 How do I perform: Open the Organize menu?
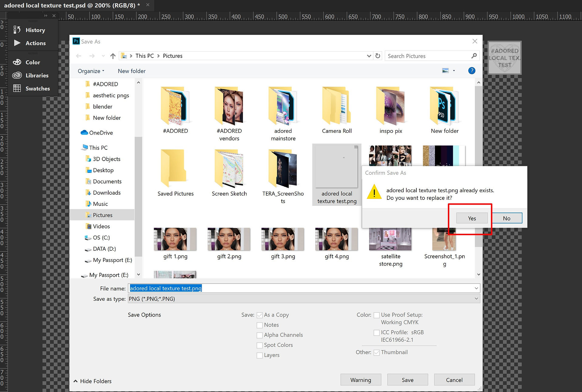91,71
